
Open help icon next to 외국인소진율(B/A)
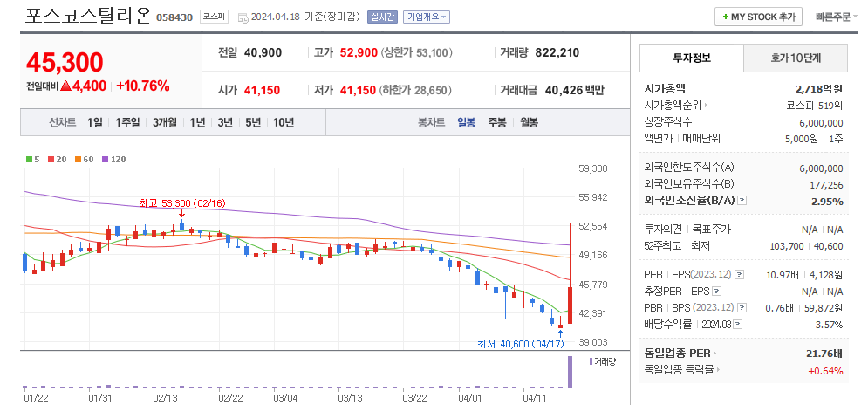[x=742, y=201]
